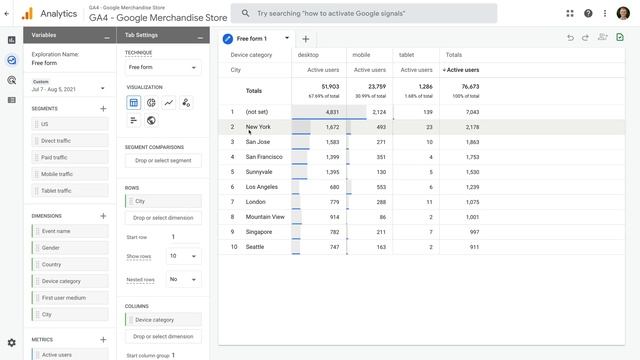Viewport: 640px width, 360px height.
Task: Select the First user medium dimension
Action: tap(70, 298)
